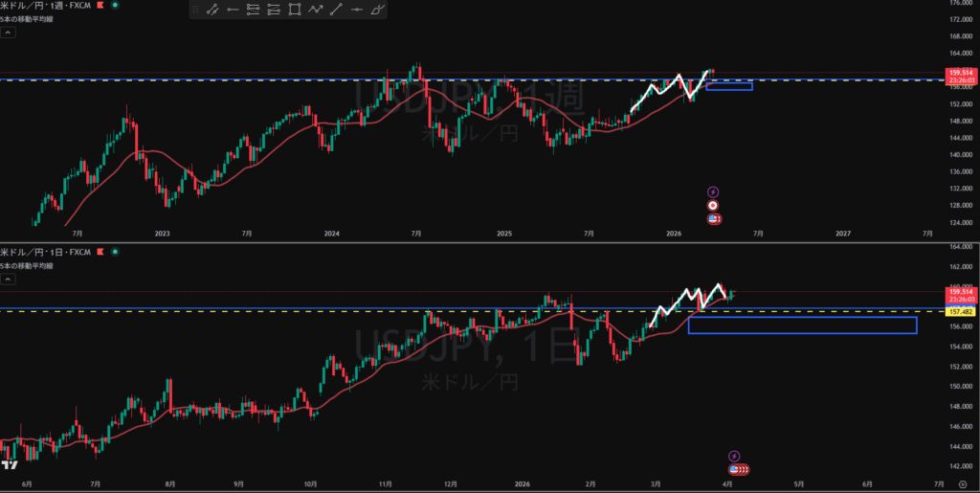Click the US flag economic event on daily chart

click(x=735, y=469)
